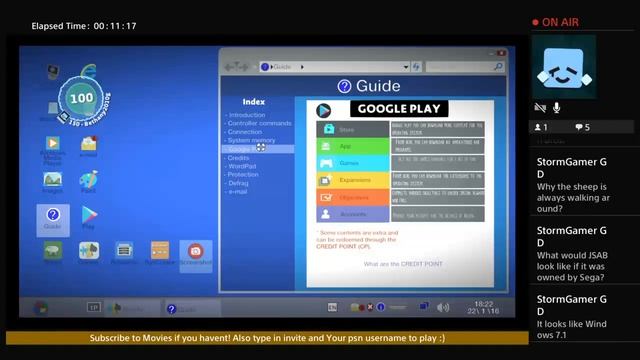Screen dimensions: 640x360
Task: Select the highlighted Google Play index entry
Action: pyautogui.click(x=258, y=149)
